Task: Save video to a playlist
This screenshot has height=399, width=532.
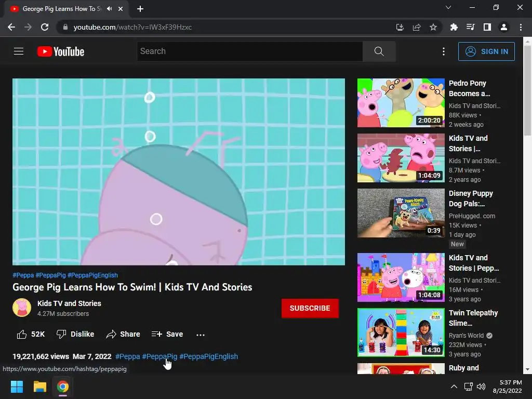Action: [167, 334]
